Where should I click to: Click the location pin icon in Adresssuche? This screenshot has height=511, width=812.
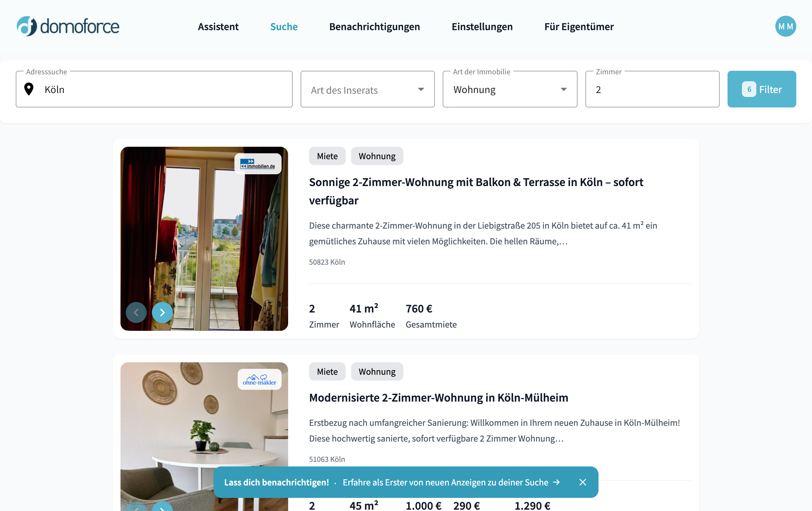(x=29, y=89)
